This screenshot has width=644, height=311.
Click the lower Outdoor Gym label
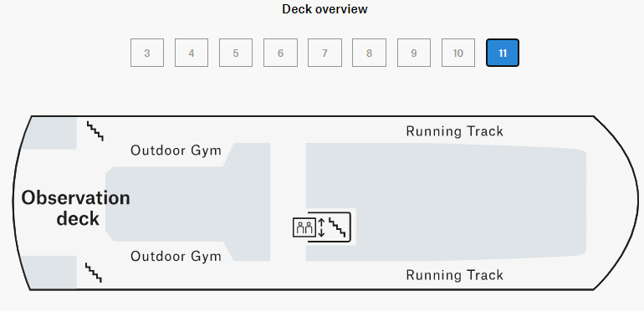click(x=176, y=257)
